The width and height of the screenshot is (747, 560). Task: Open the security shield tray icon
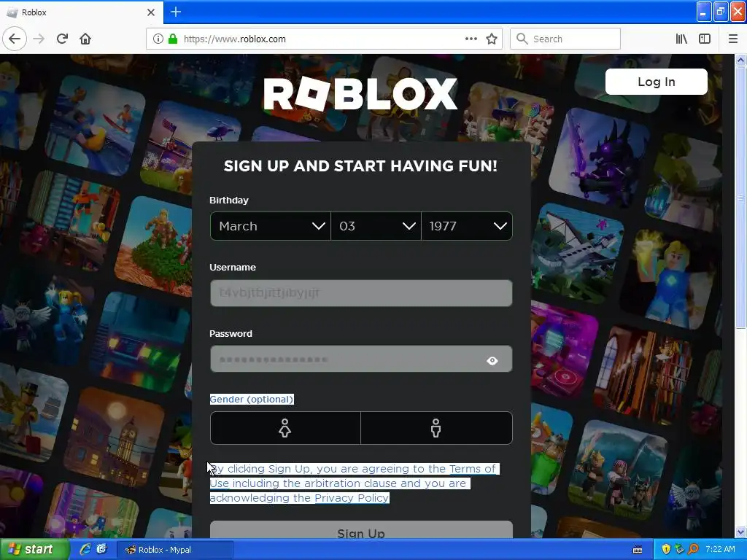666,550
